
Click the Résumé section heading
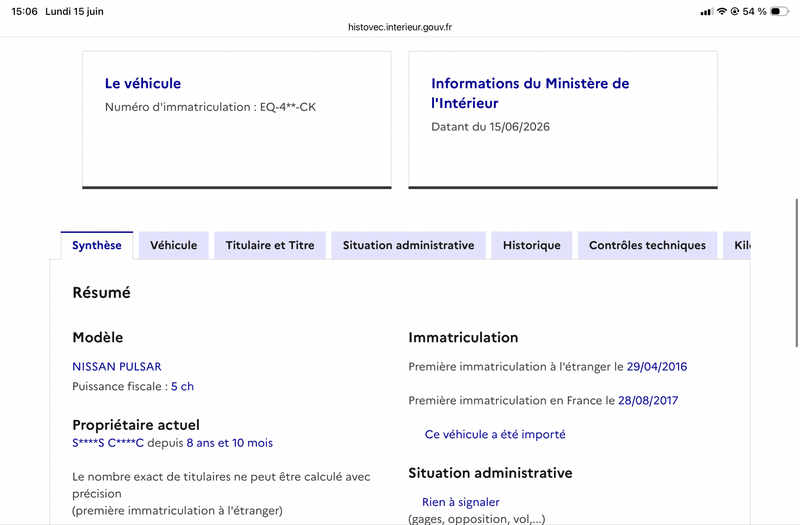[102, 292]
